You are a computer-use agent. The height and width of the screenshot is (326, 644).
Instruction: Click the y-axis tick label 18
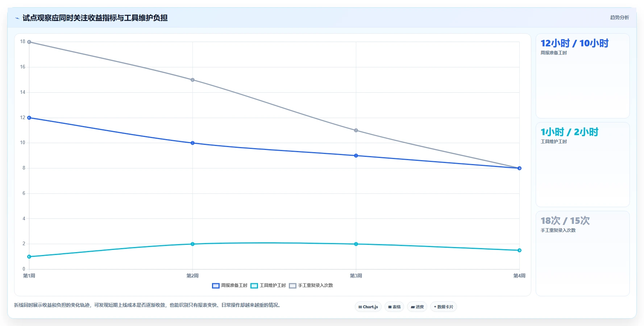pyautogui.click(x=23, y=42)
